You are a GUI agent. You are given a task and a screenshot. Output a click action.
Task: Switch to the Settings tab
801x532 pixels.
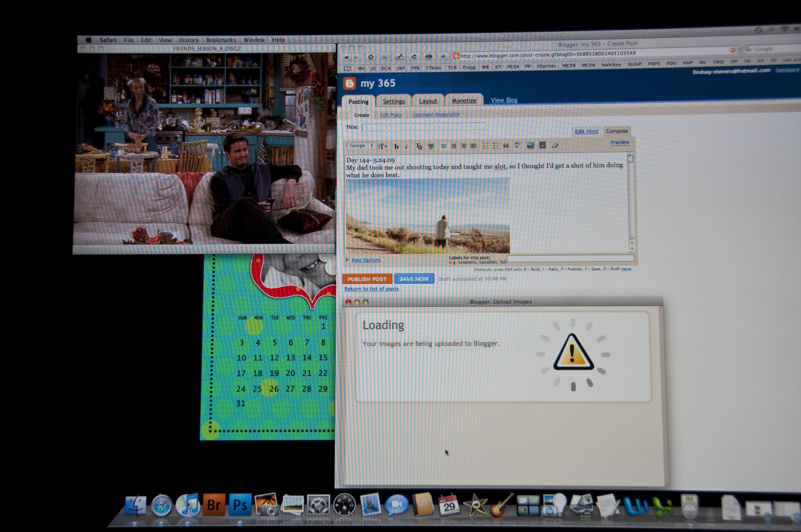tap(393, 101)
